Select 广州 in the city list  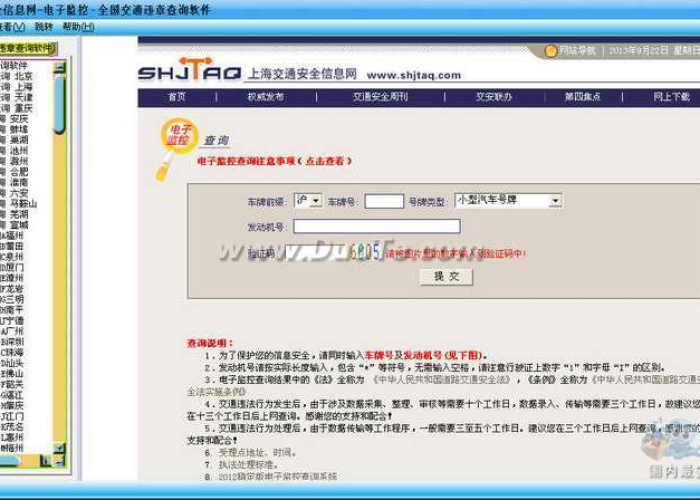coord(13,332)
